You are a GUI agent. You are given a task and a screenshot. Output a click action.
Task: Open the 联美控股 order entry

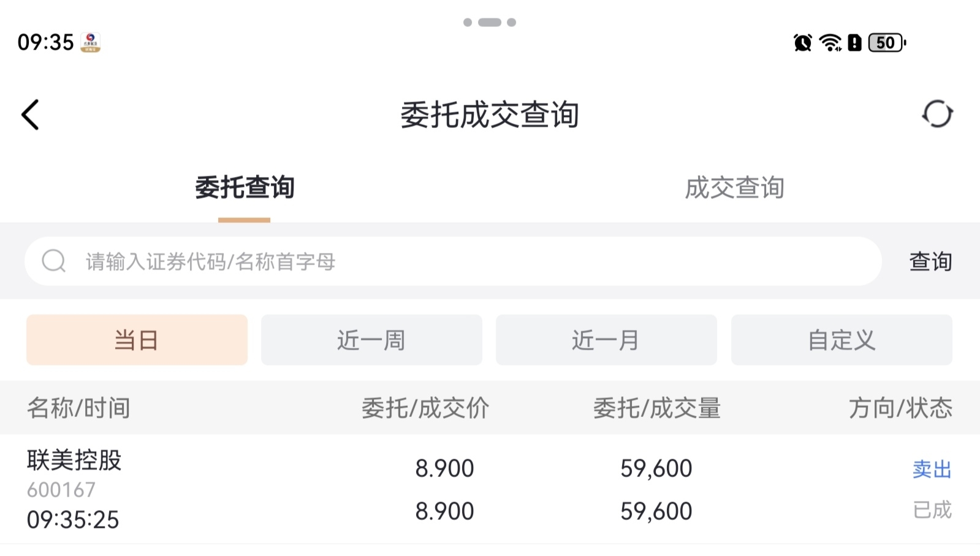(74, 460)
